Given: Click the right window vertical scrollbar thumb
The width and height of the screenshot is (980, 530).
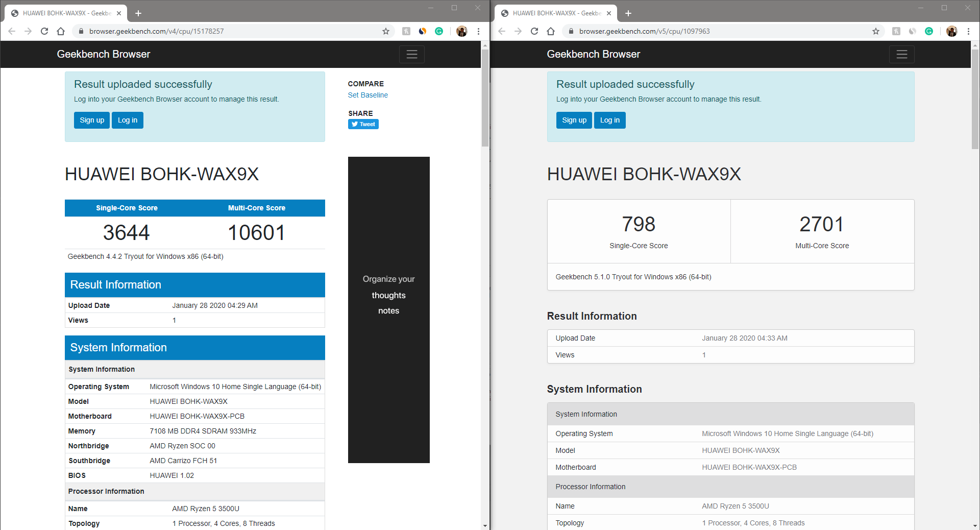Looking at the screenshot, I should pos(975,99).
